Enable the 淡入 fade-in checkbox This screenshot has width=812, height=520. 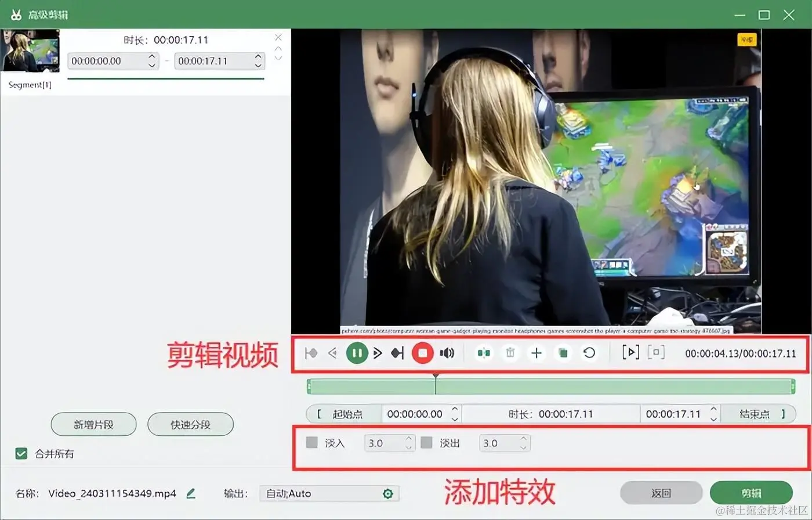312,443
